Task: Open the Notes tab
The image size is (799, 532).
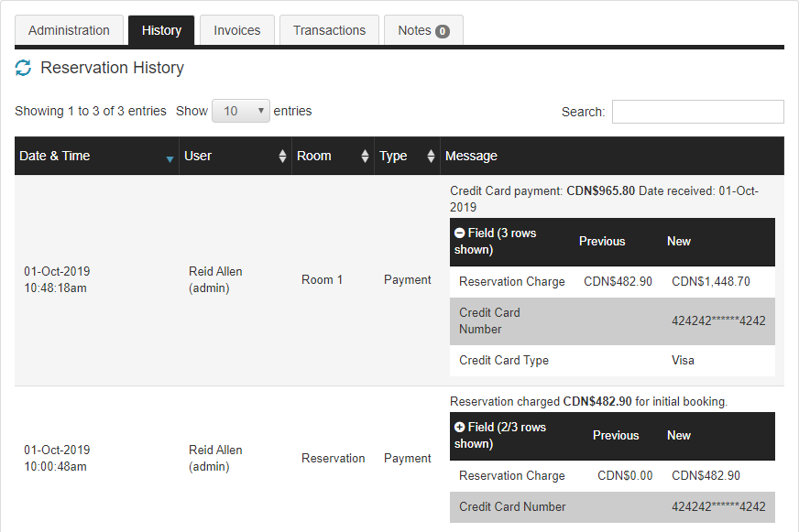Action: pos(423,30)
